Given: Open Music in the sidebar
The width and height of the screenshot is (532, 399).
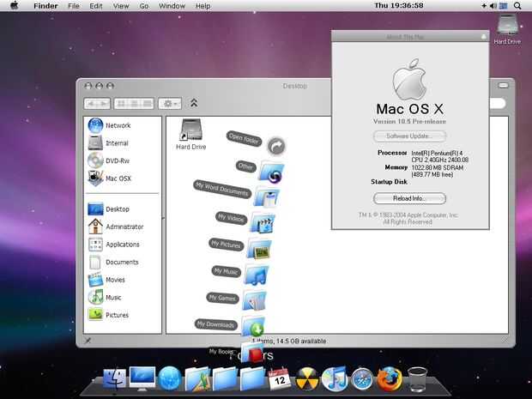Looking at the screenshot, I should (105, 297).
